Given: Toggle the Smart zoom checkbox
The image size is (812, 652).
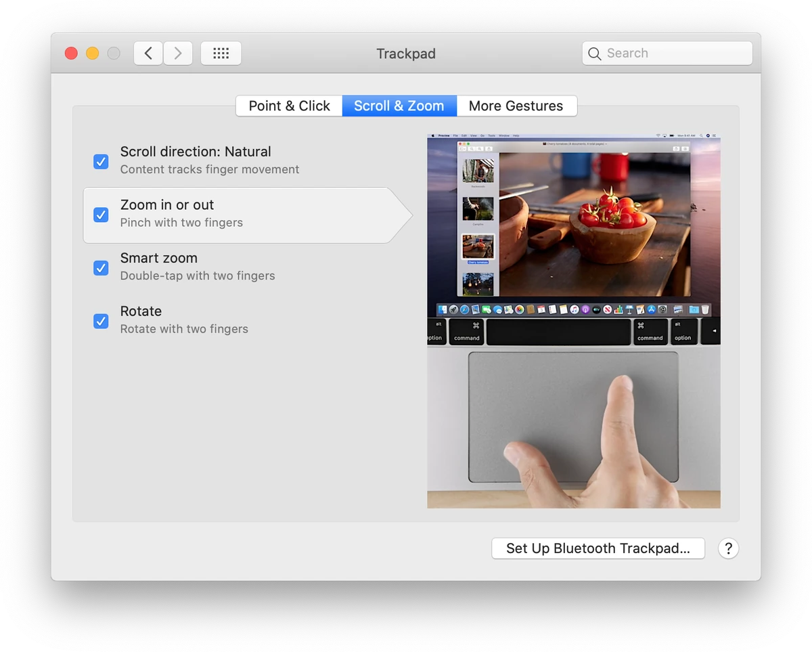Looking at the screenshot, I should [101, 268].
